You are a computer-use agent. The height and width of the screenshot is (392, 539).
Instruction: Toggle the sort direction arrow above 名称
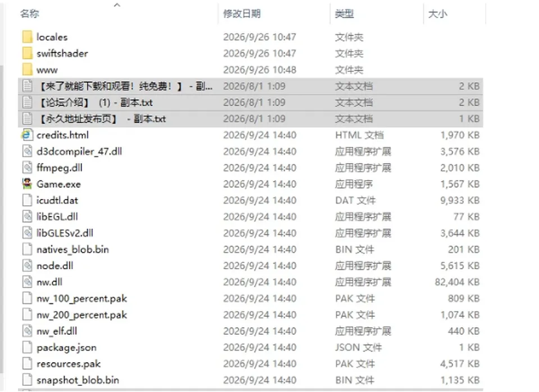117,5
